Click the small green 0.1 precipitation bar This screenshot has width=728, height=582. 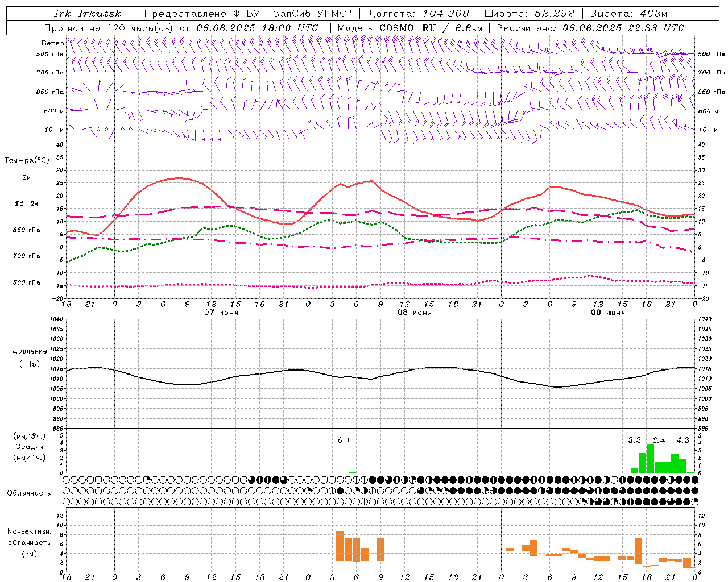353,472
